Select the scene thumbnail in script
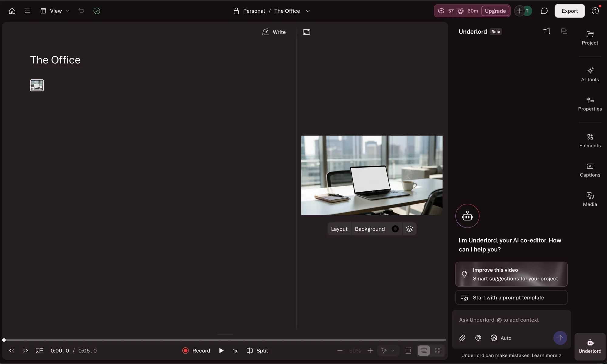Viewport: 607px width, 364px height. click(37, 85)
